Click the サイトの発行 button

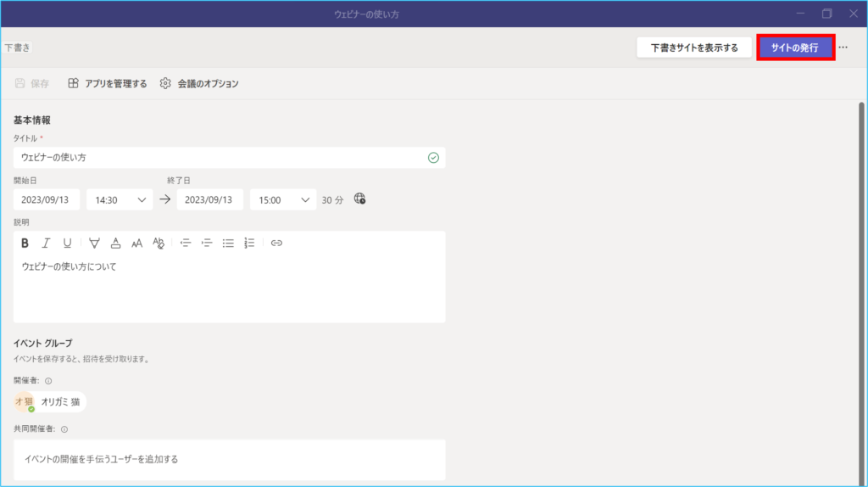(795, 48)
